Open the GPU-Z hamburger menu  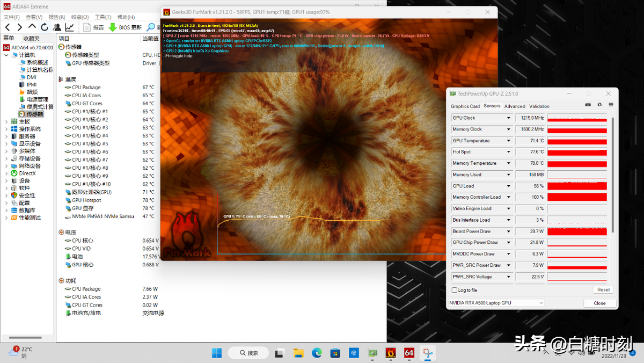tap(611, 105)
